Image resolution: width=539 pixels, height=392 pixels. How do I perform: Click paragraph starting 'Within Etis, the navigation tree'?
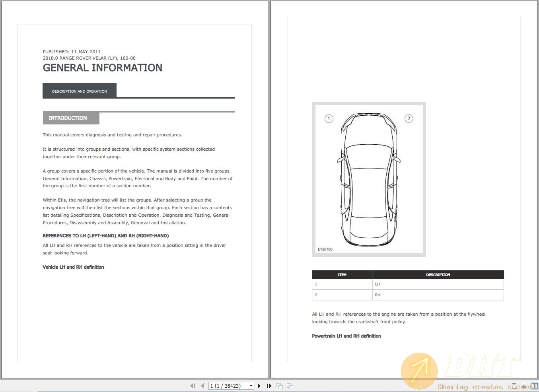pyautogui.click(x=137, y=212)
